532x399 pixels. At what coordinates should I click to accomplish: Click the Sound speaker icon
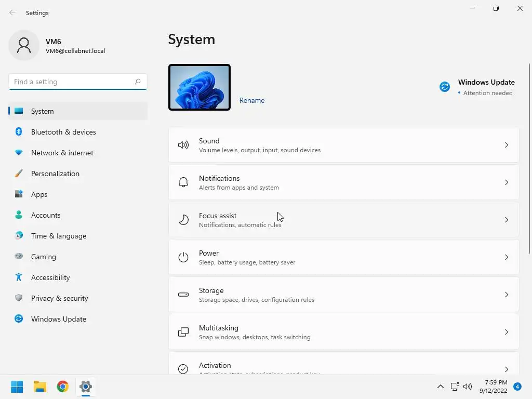click(183, 145)
